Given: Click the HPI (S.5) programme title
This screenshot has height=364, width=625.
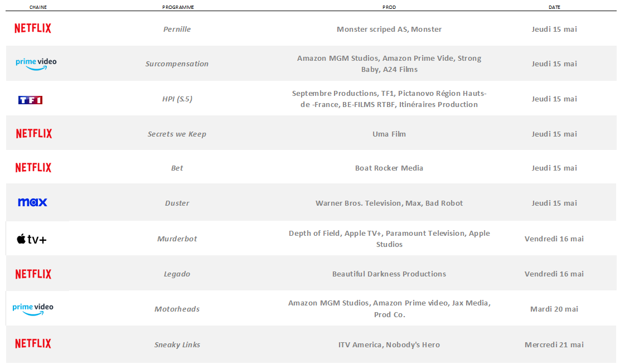Looking at the screenshot, I should (x=177, y=99).
